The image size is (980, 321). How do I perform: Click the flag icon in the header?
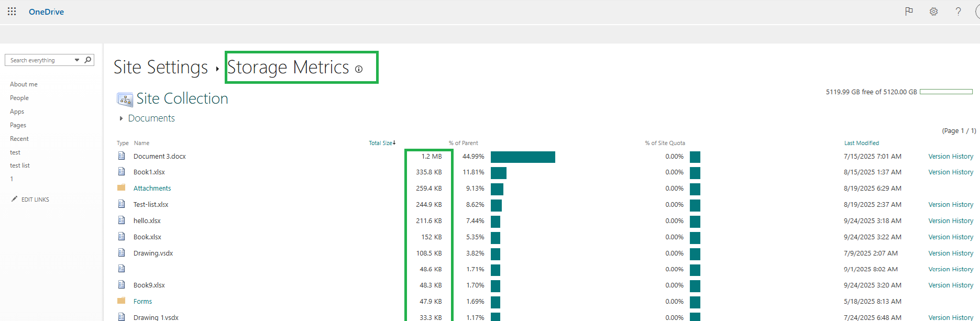(x=909, y=12)
